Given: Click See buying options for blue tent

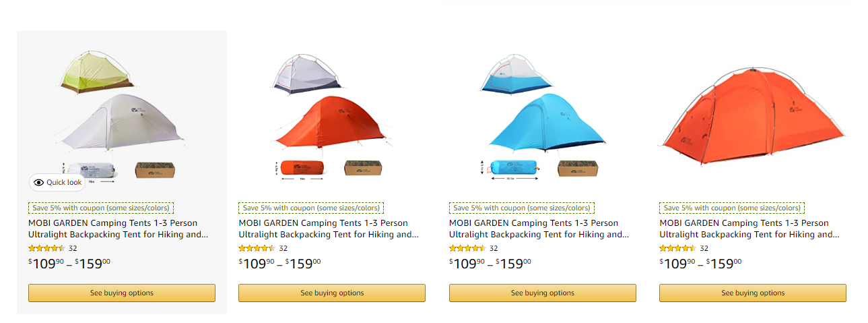Looking at the screenshot, I should tap(543, 293).
